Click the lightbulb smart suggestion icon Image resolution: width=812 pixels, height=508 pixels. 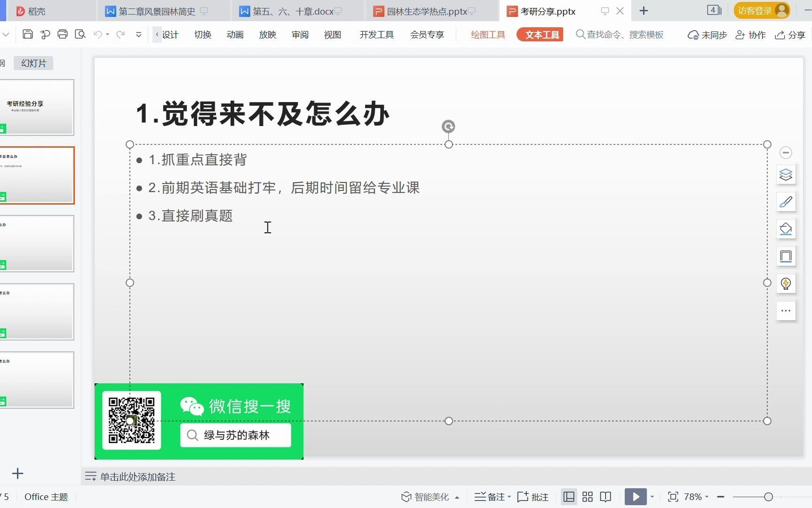(786, 284)
